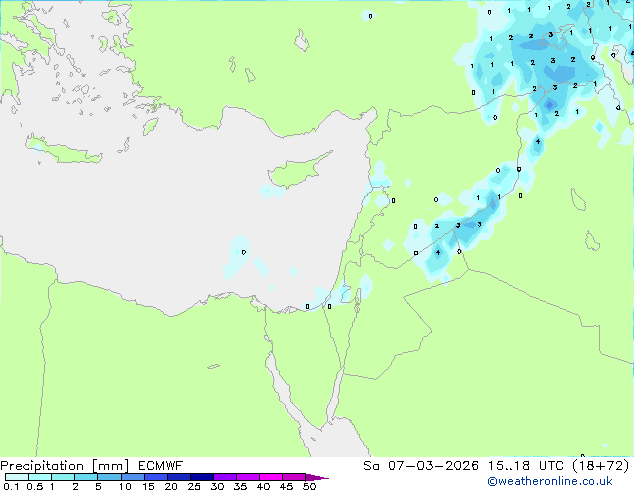The image size is (634, 490).
Task: Click the 'ECMWF' model label
Action: coord(161,466)
